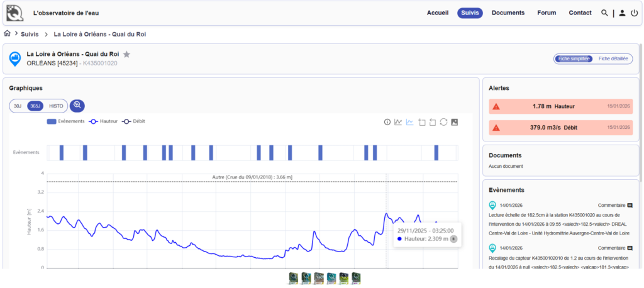Screen dimensions: 644x288
Task: Select the HISTO period option
Action: tap(56, 106)
